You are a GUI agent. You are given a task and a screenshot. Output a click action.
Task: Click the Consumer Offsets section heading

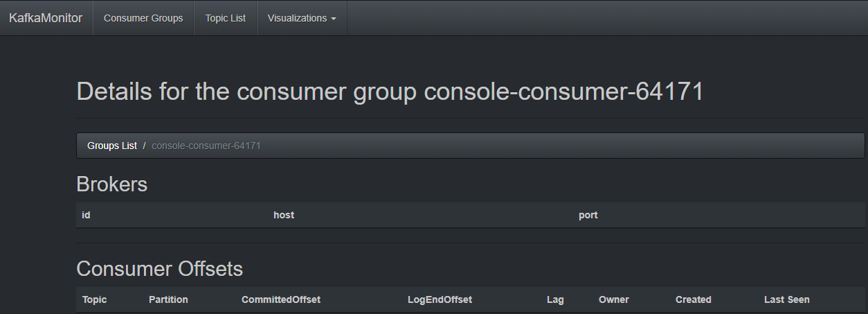pos(159,269)
